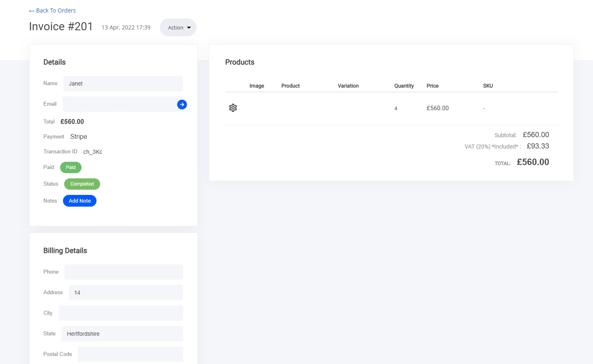Click the green Paid badge

[71, 167]
